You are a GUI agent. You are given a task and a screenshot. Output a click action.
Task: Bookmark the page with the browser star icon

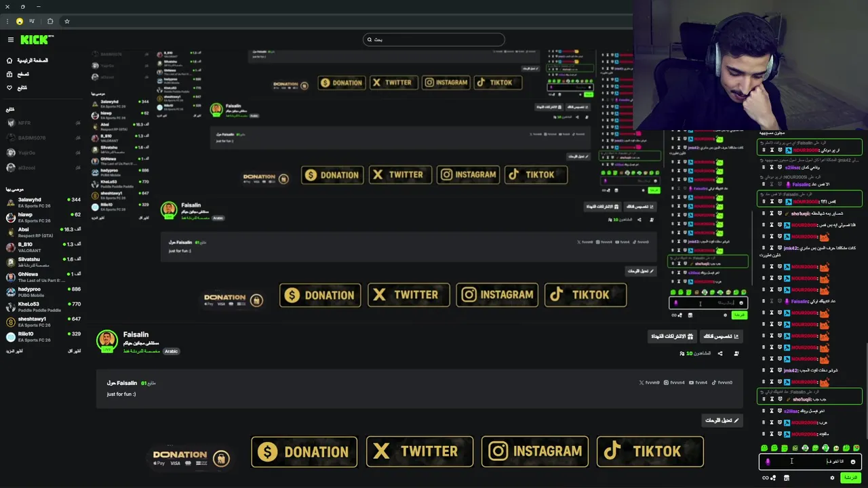point(66,21)
